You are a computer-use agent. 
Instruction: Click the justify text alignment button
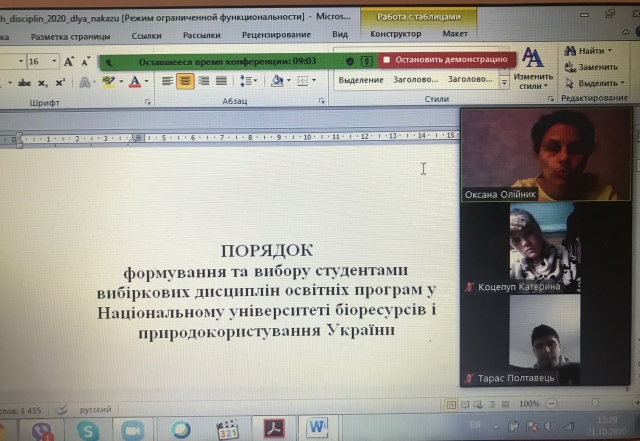(223, 81)
